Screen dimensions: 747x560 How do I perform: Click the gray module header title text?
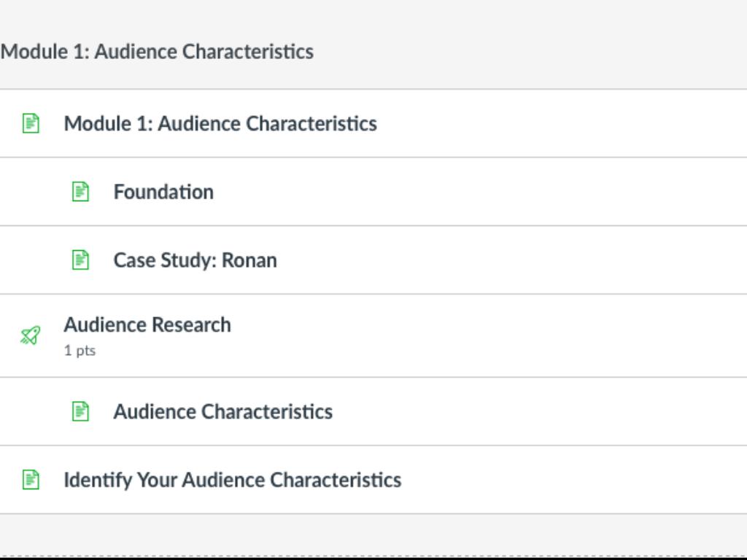pos(157,52)
